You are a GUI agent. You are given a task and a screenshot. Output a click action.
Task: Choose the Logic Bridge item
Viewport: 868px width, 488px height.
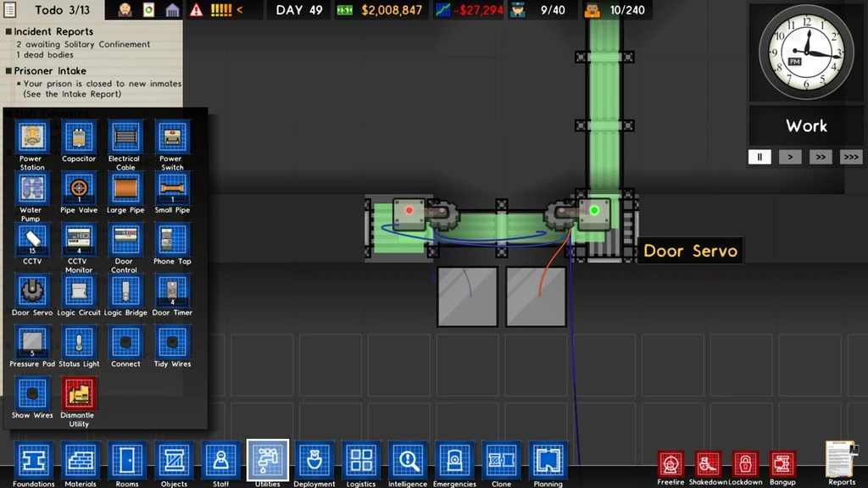coord(125,291)
